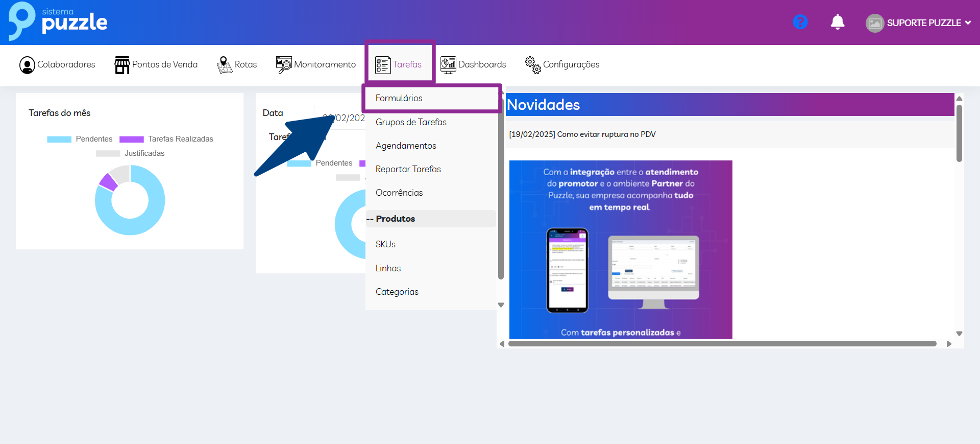This screenshot has height=444, width=980.
Task: Open the blue help question mark
Action: point(800,22)
